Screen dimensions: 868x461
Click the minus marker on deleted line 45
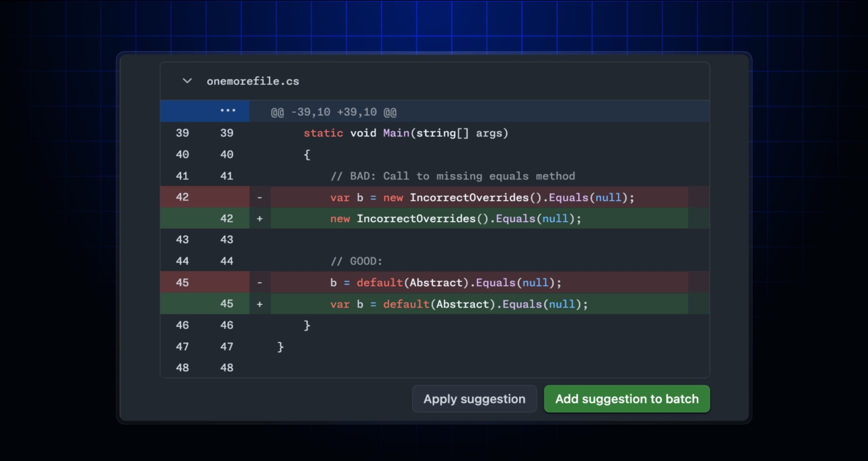260,282
